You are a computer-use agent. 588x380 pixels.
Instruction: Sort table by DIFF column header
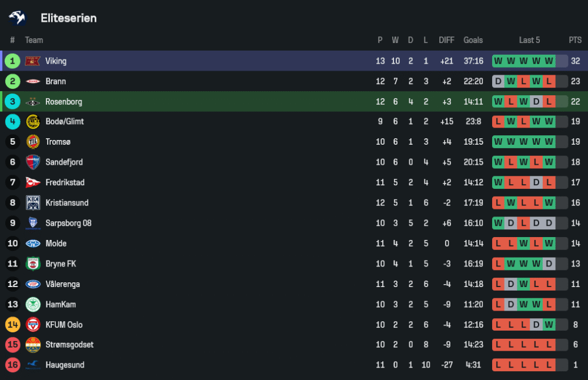446,40
